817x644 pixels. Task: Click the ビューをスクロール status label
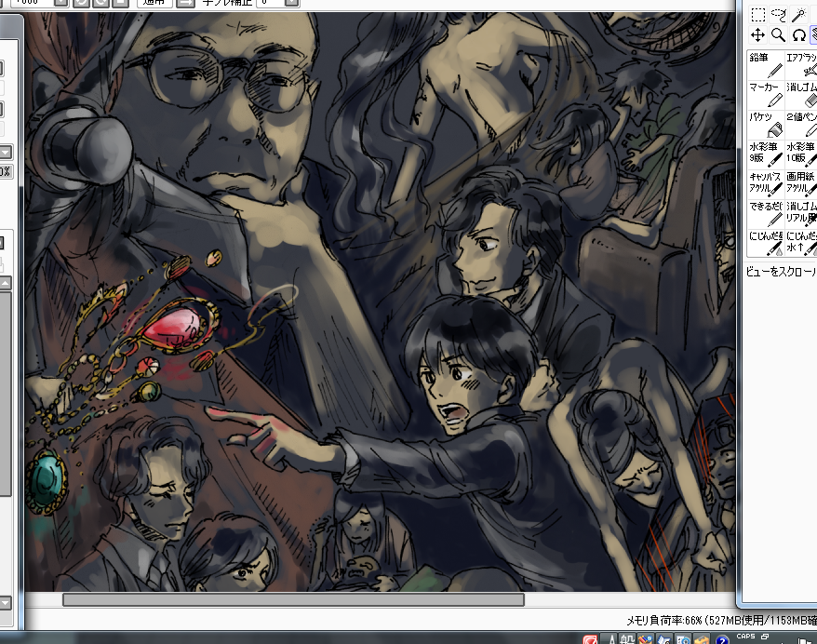coord(781,272)
